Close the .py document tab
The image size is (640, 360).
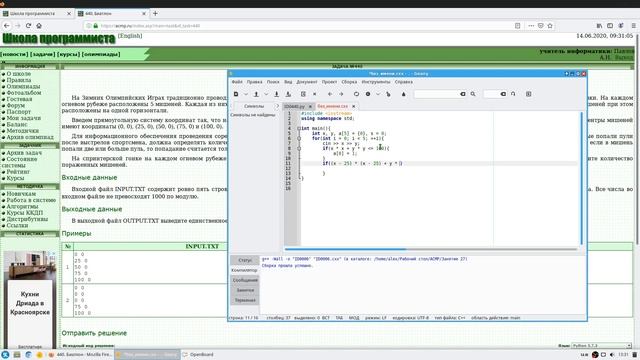310,107
